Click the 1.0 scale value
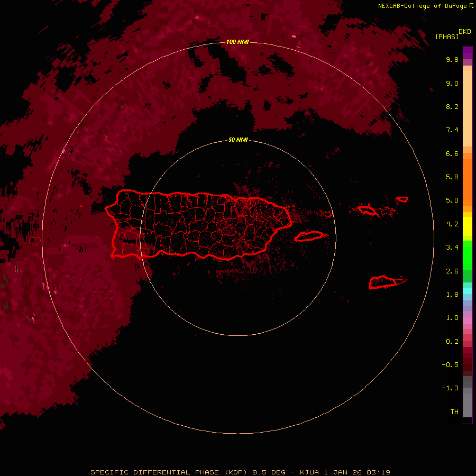The width and height of the screenshot is (476, 476). 452,318
